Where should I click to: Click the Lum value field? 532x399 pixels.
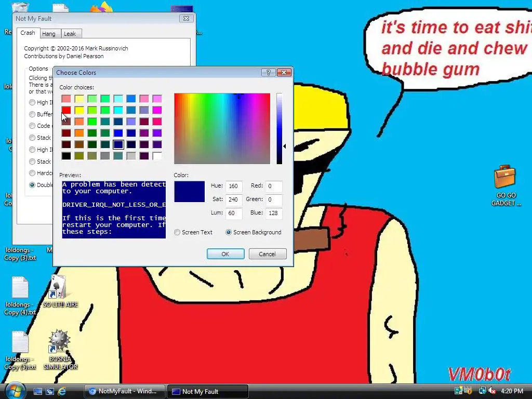point(233,213)
